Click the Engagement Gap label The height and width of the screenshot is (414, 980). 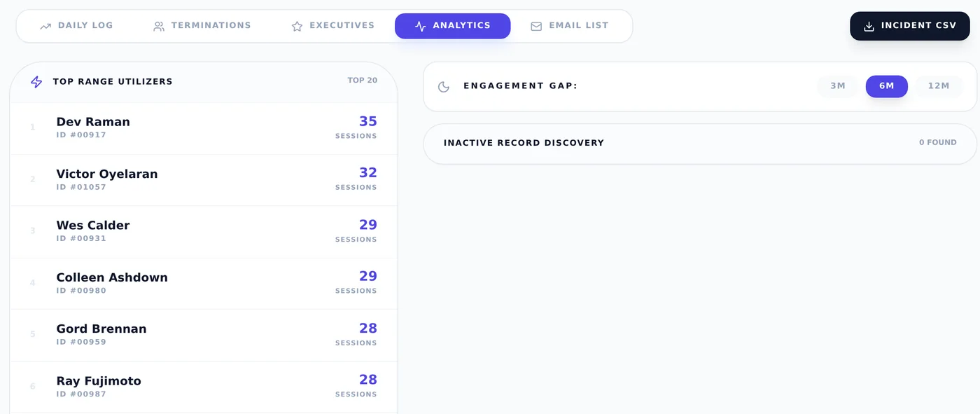(x=520, y=86)
